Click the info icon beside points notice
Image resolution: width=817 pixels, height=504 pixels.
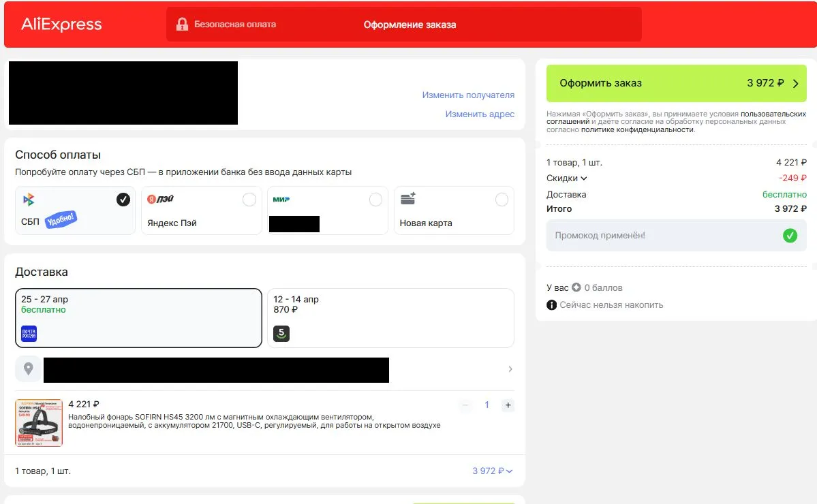tap(552, 305)
